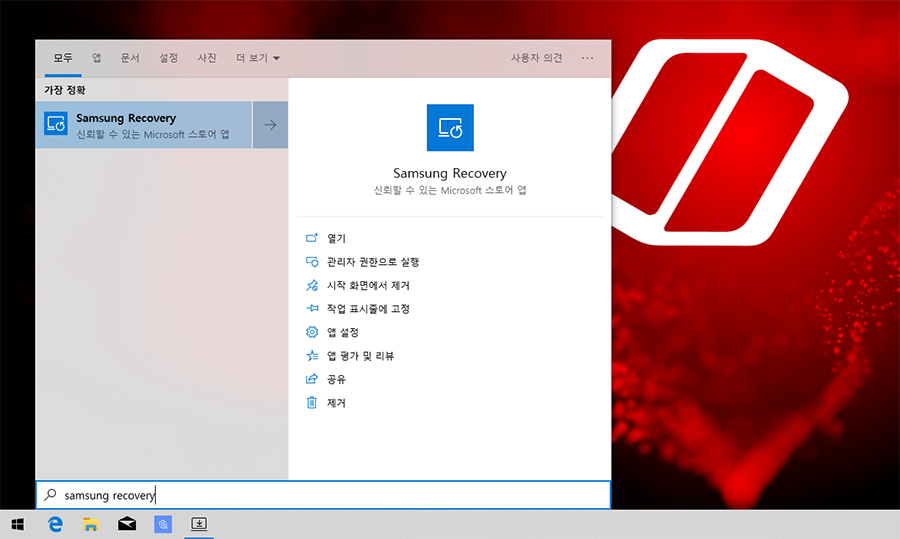Screen dimensions: 900x539
Task: Click Samsung Recovery title in detail pane
Action: click(x=450, y=173)
